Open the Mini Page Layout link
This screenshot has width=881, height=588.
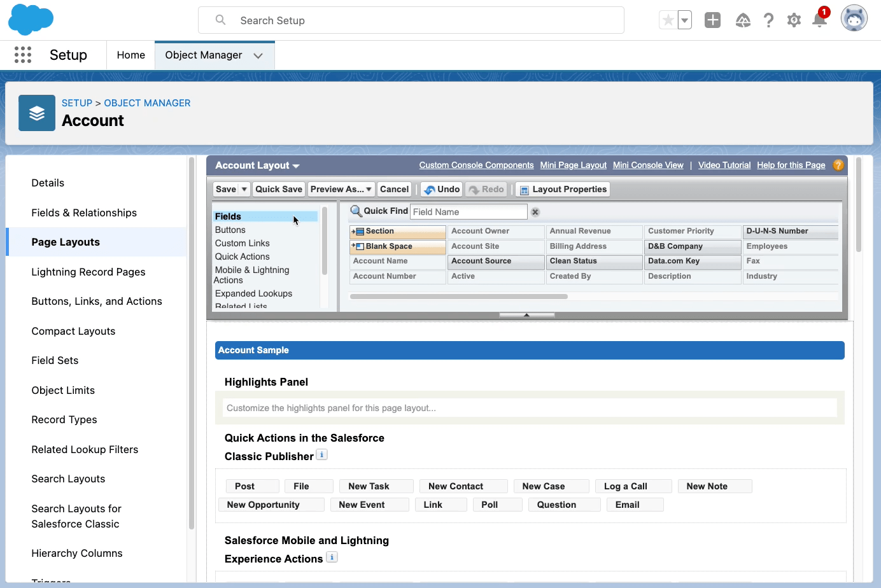[x=573, y=165]
